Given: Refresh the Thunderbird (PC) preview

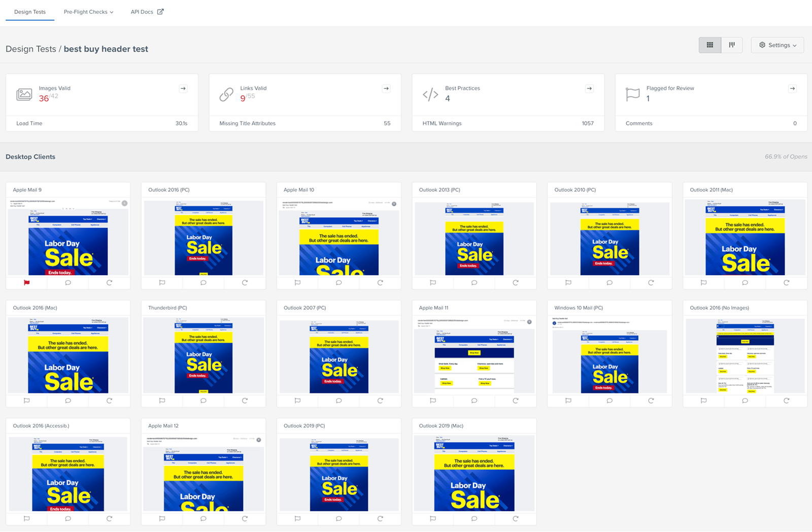Looking at the screenshot, I should pos(245,401).
